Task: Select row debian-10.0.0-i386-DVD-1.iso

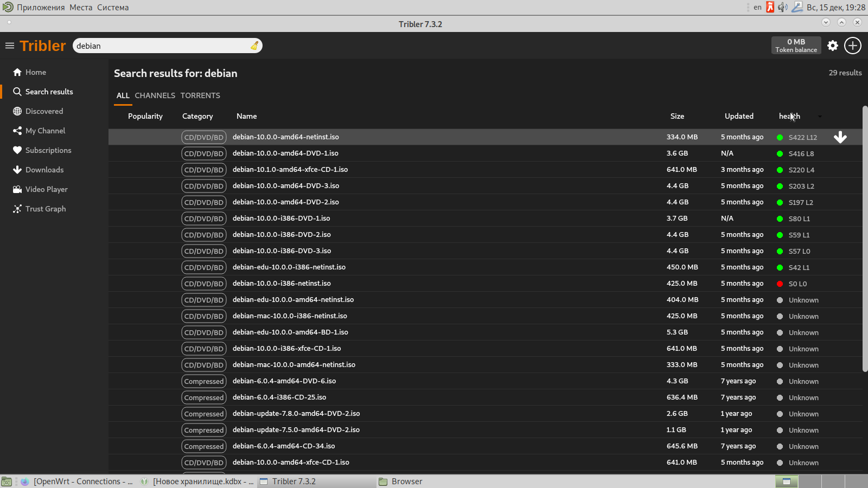Action: [485, 219]
